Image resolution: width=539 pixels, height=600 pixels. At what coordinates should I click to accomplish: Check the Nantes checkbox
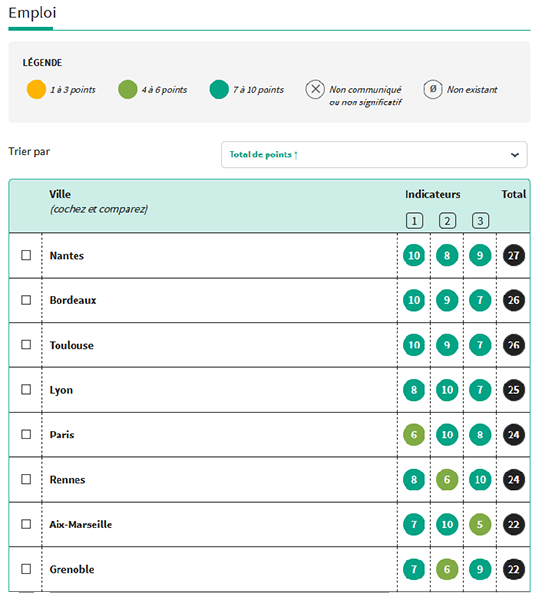(x=26, y=255)
